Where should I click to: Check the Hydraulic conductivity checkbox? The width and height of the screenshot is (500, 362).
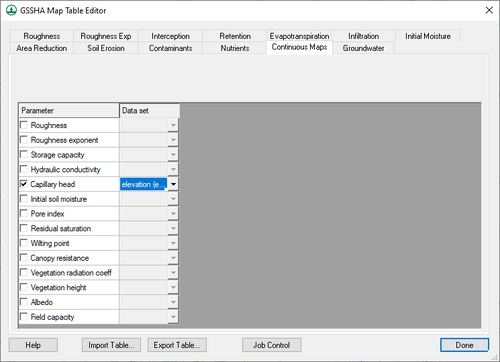24,169
